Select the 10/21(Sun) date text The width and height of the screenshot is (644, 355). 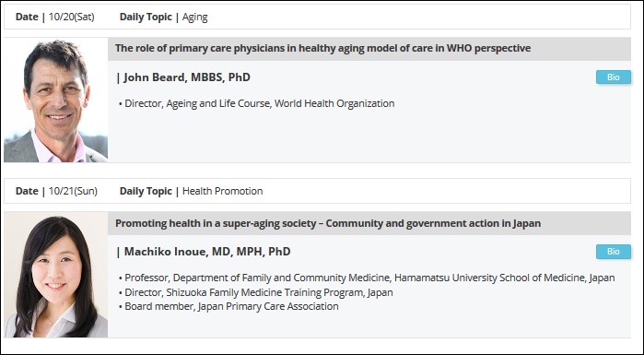tap(73, 191)
